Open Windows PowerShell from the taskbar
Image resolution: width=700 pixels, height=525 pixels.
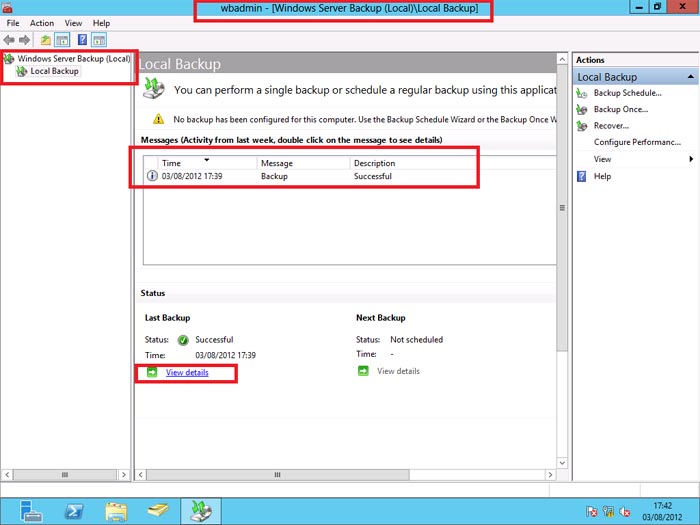pyautogui.click(x=74, y=511)
